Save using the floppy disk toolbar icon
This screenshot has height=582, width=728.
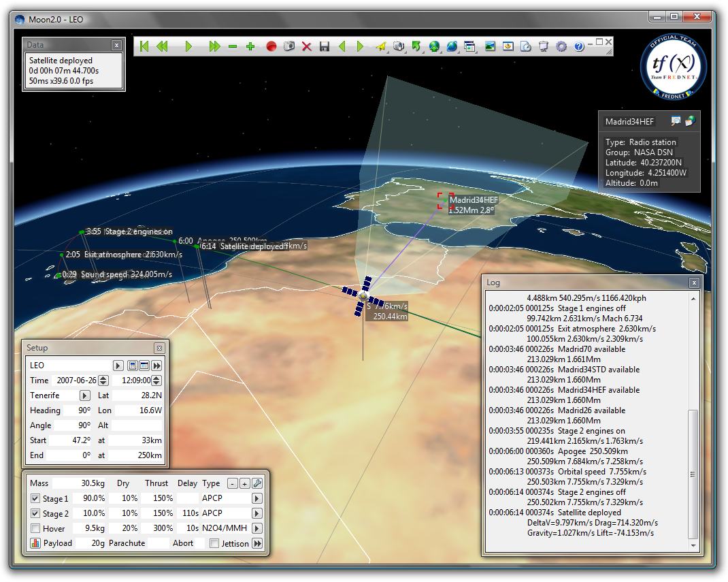[325, 46]
